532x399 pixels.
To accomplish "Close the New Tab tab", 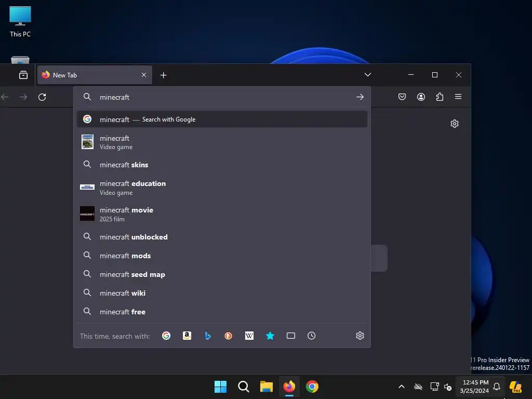I will 144,75.
